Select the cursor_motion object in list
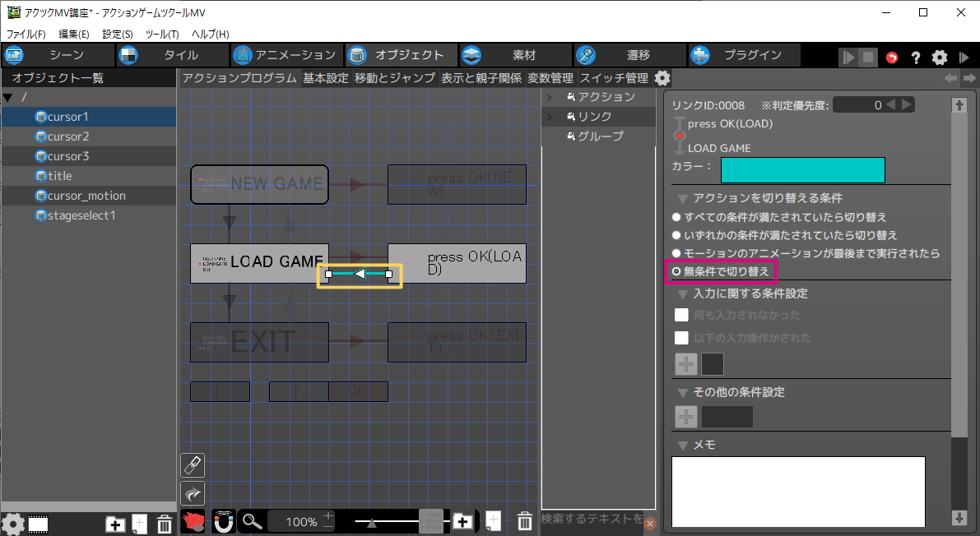 pyautogui.click(x=86, y=196)
